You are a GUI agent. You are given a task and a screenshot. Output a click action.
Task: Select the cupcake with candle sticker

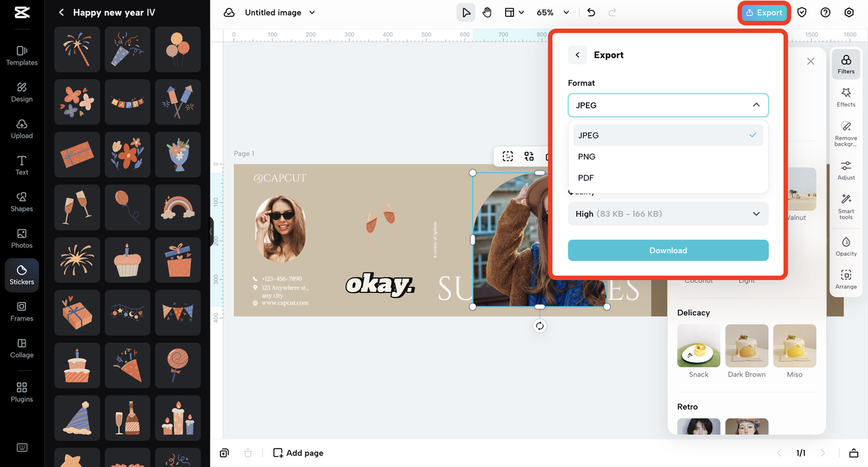coord(127,260)
